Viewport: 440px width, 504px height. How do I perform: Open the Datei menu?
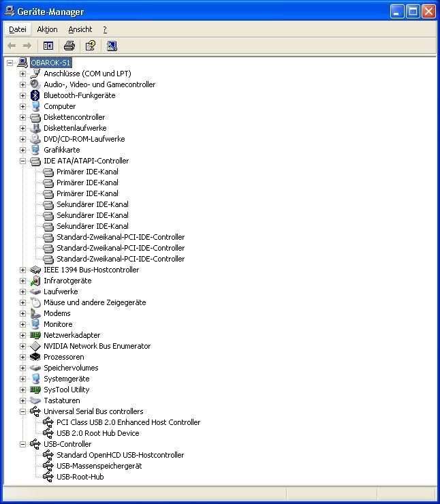pos(18,29)
